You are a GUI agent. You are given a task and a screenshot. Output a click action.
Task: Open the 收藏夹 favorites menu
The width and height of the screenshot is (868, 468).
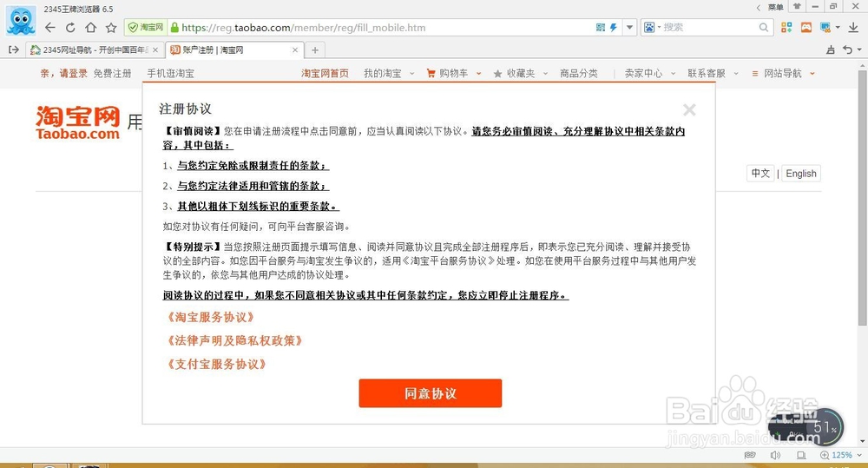pyautogui.click(x=520, y=73)
